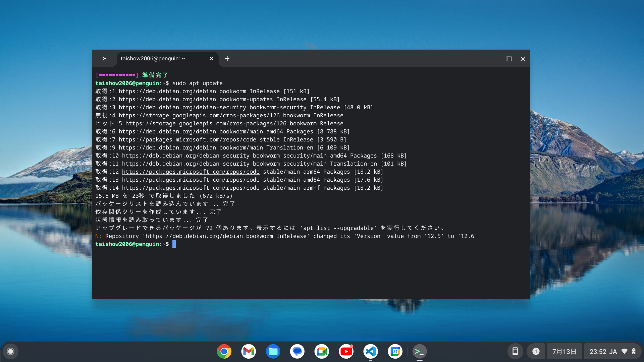
Task: Open Gmail from the shelf
Action: tap(249, 351)
